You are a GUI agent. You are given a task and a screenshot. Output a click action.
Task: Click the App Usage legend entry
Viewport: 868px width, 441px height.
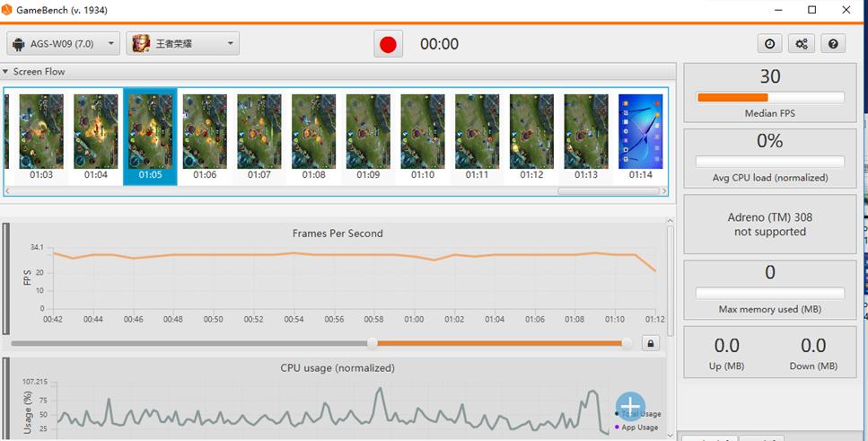pyautogui.click(x=638, y=428)
